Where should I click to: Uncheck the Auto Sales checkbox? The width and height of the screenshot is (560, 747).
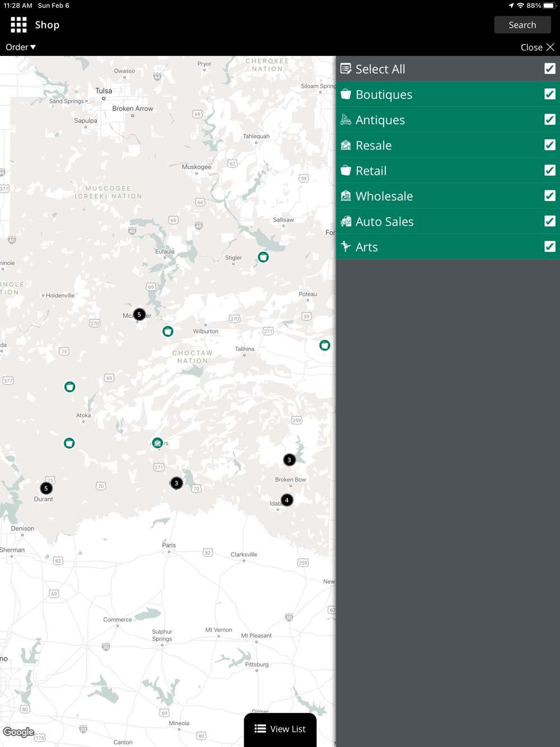(x=550, y=221)
